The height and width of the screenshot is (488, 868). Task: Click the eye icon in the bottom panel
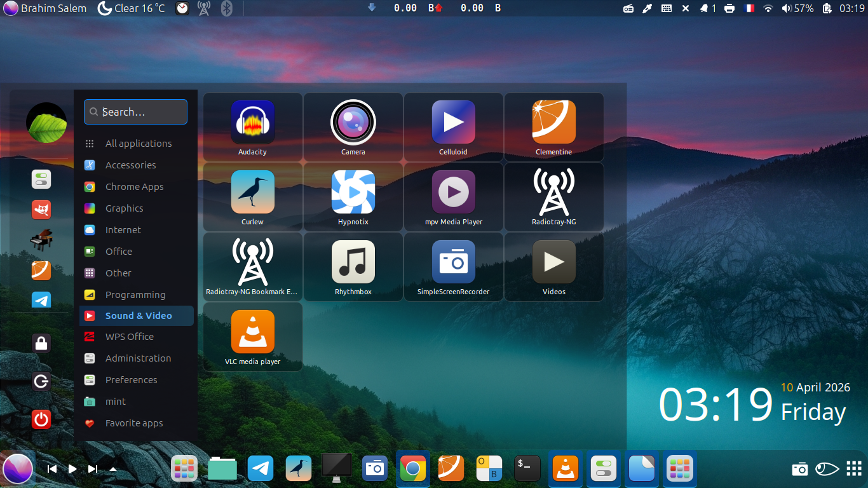pos(827,469)
